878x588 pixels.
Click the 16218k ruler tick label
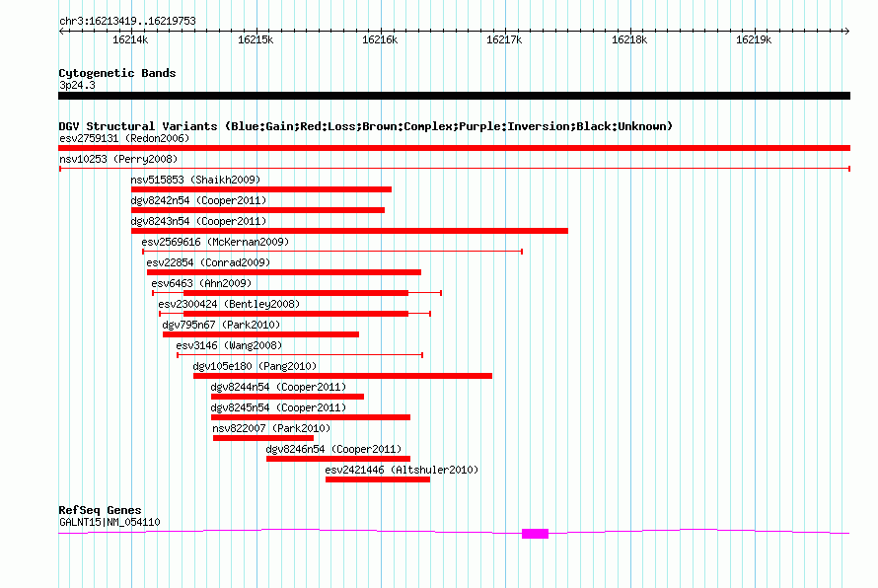629,39
